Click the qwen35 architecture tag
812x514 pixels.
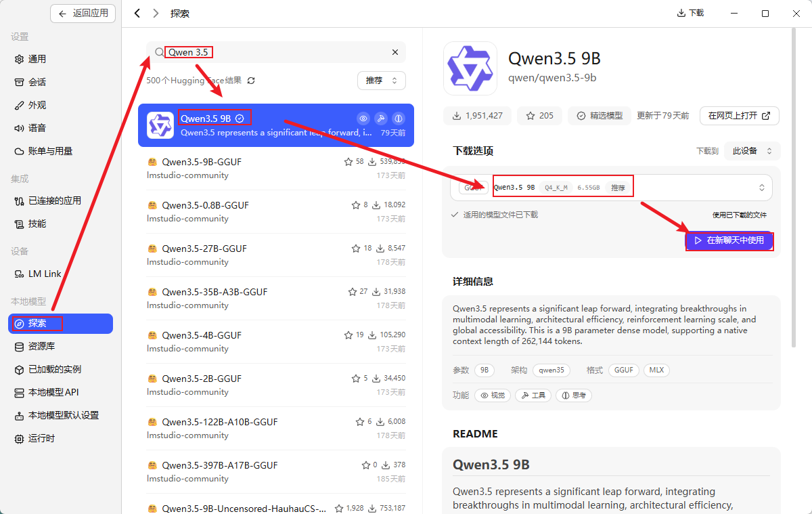pyautogui.click(x=551, y=370)
